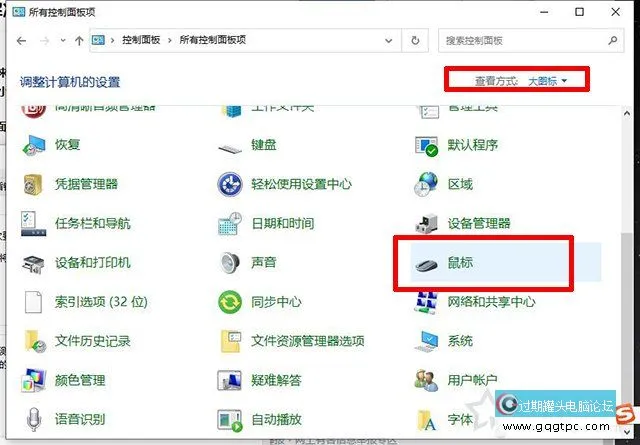Open the 索引选项 (32 位) icon
640x445 pixels.
pos(33,302)
